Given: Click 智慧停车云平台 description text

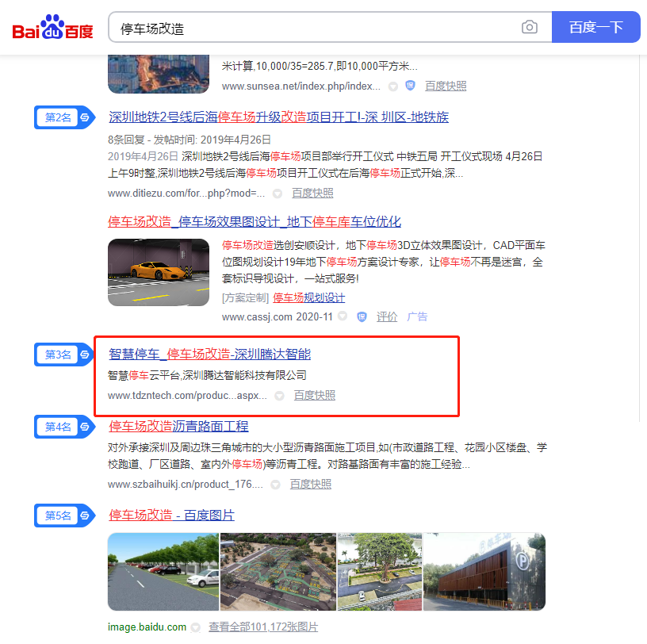Looking at the screenshot, I should click(207, 375).
